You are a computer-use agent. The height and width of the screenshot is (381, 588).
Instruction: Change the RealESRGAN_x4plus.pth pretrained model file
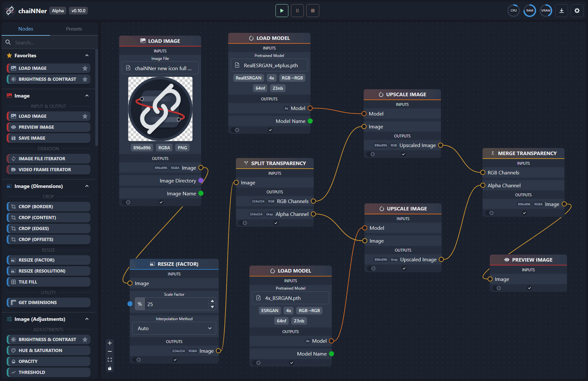tap(269, 65)
